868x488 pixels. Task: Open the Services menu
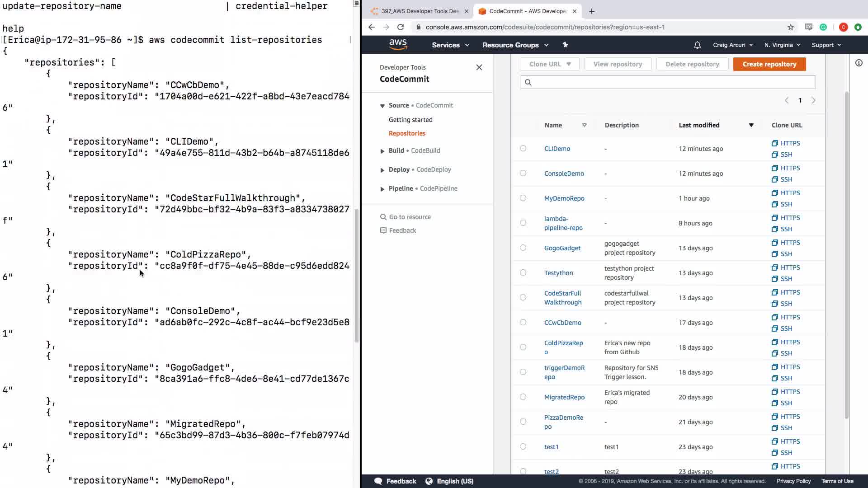[450, 45]
